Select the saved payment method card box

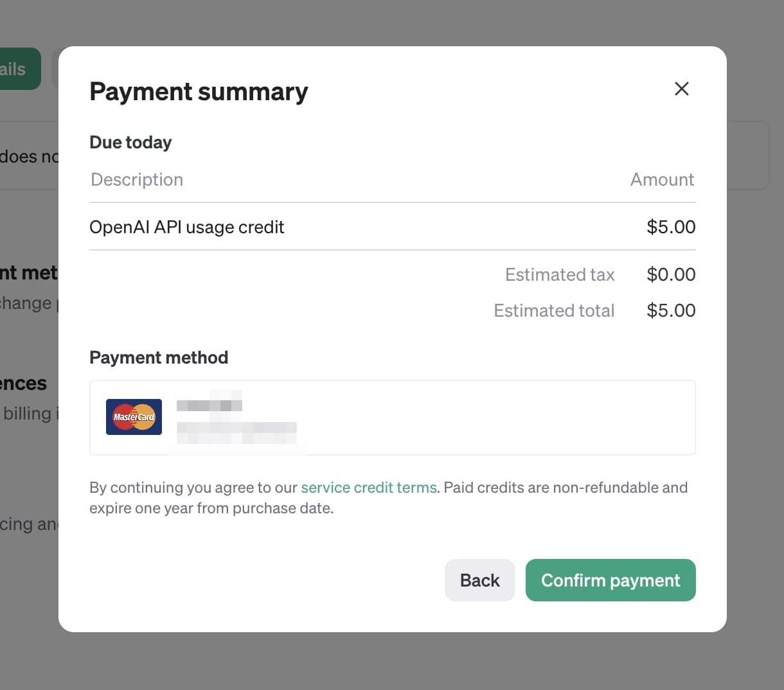tap(392, 418)
